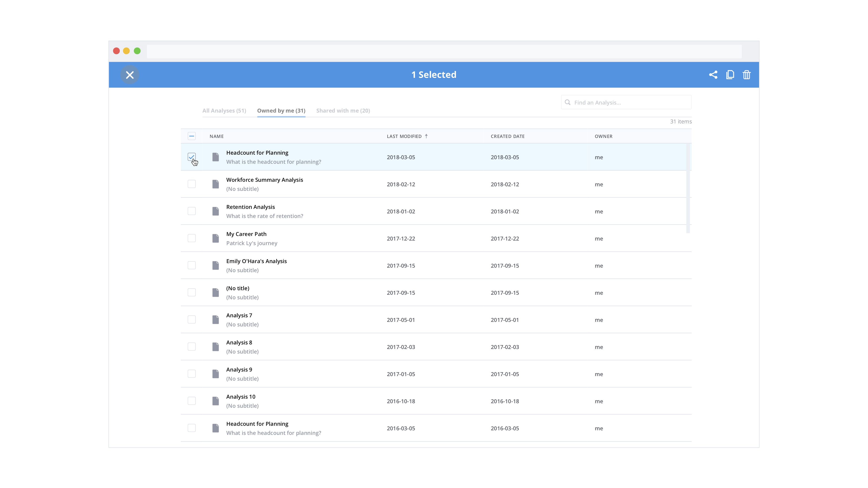Select the Emily O'Hara's Analysis checkbox
The width and height of the screenshot is (868, 488).
[x=191, y=265]
